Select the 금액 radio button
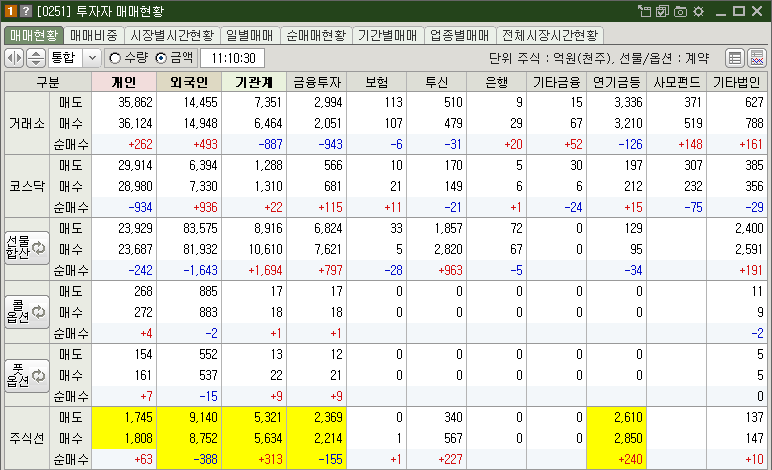The height and width of the screenshot is (470, 772). coord(161,58)
